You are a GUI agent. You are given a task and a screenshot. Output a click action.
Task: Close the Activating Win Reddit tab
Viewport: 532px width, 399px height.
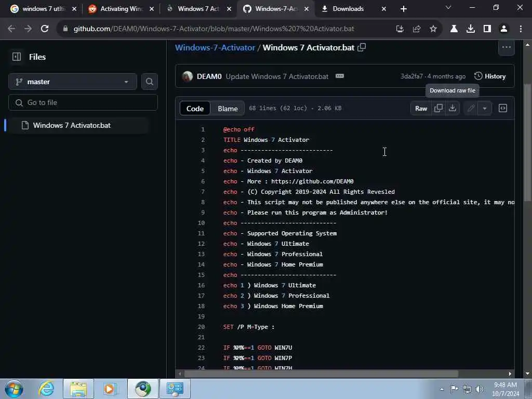coord(152,9)
